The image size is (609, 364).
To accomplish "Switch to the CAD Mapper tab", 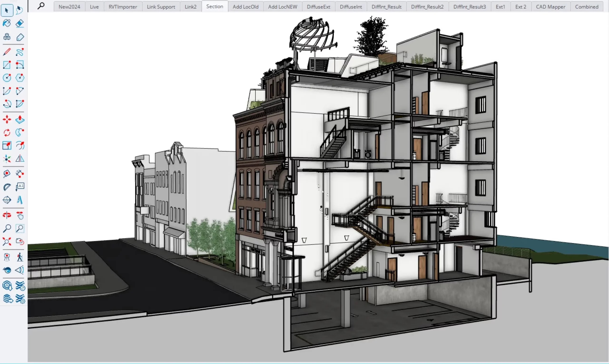I will [550, 7].
